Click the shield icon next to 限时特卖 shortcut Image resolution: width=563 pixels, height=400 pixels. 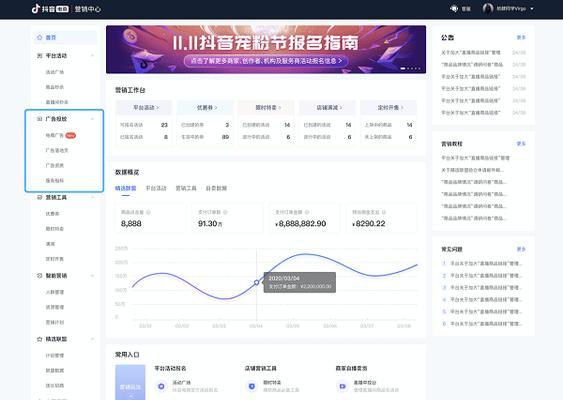point(252,386)
